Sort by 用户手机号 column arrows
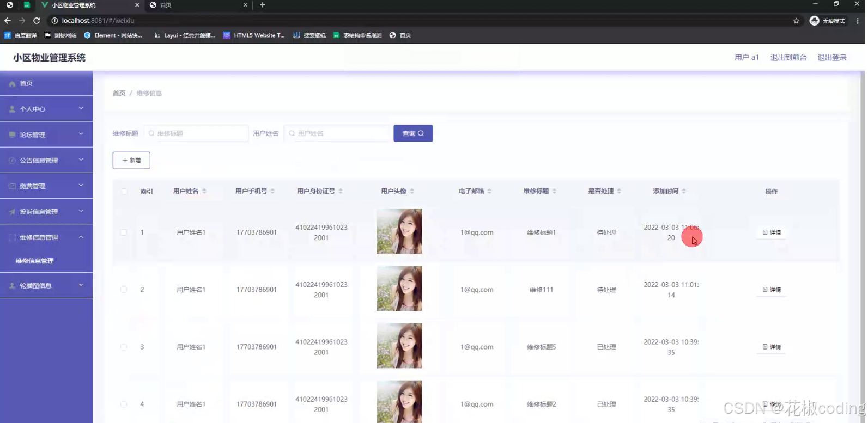Image resolution: width=868 pixels, height=423 pixels. coord(272,191)
